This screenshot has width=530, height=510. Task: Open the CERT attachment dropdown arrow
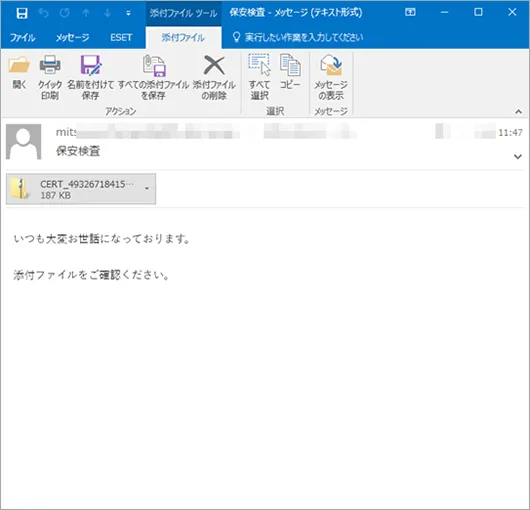(x=147, y=189)
